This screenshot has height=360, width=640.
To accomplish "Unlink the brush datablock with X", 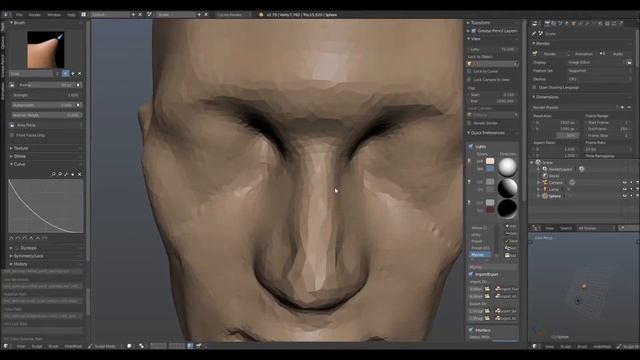I will pyautogui.click(x=80, y=73).
